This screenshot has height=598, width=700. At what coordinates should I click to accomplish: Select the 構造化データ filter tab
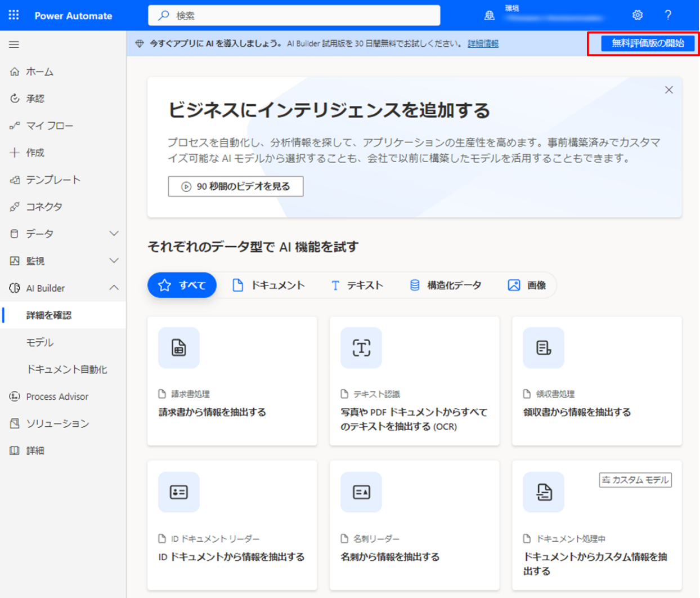pyautogui.click(x=446, y=285)
